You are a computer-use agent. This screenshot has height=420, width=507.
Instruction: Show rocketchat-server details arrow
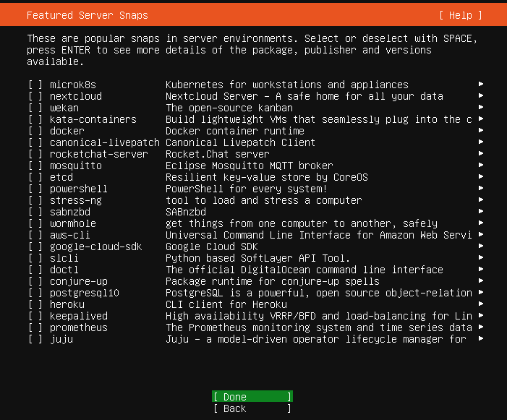(481, 153)
